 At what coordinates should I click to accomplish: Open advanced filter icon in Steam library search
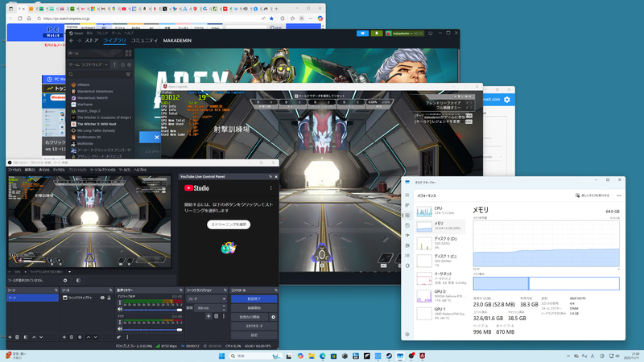[128, 74]
